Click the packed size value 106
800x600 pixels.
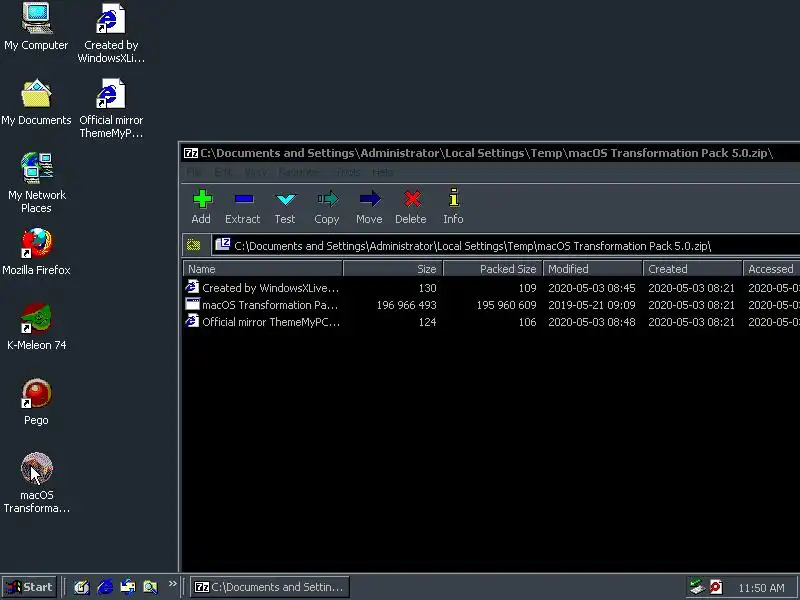[x=528, y=322]
